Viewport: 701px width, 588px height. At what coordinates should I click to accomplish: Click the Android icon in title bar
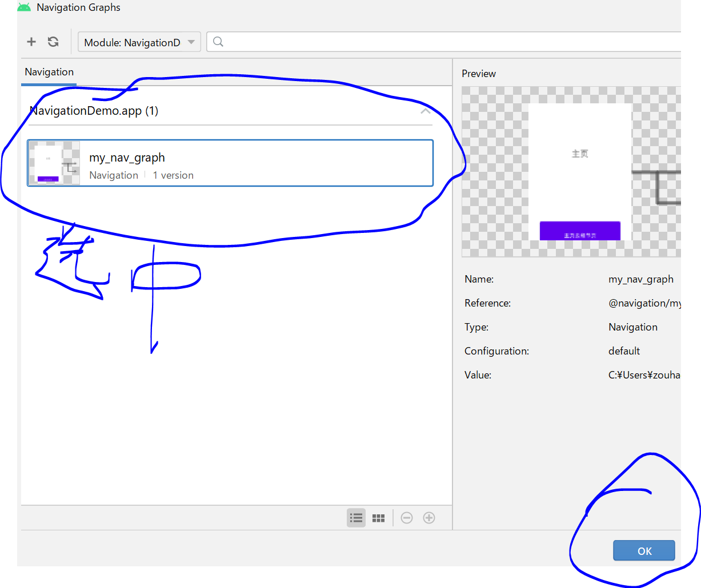[x=24, y=7]
